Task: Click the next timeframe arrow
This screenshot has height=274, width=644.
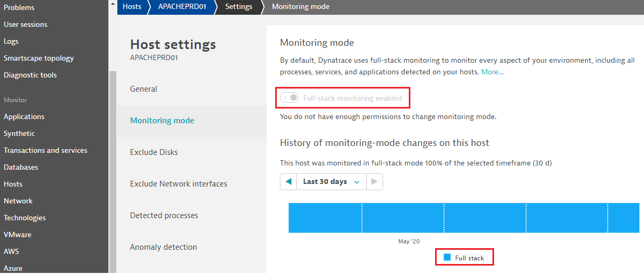Action: pos(374,182)
